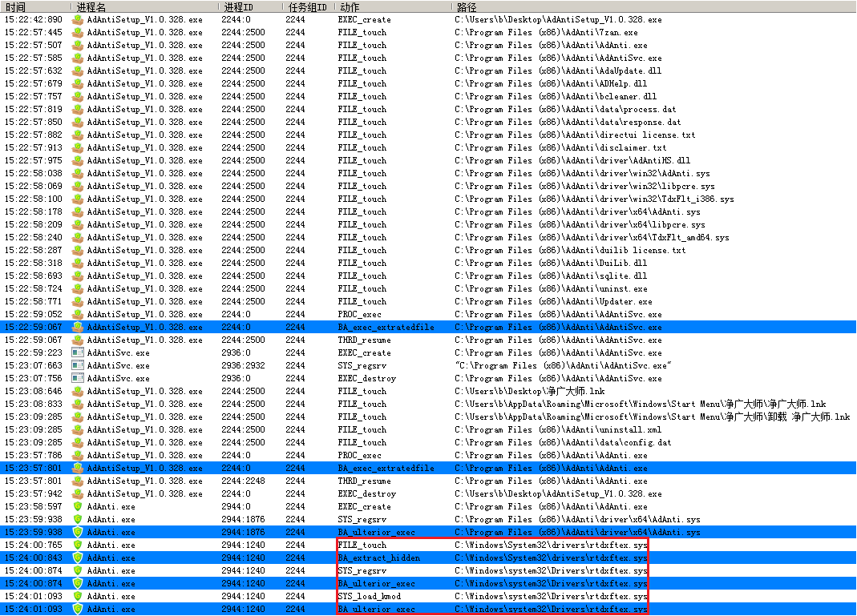Sort by the 时间 column header
This screenshot has width=857, height=616.
35,6
